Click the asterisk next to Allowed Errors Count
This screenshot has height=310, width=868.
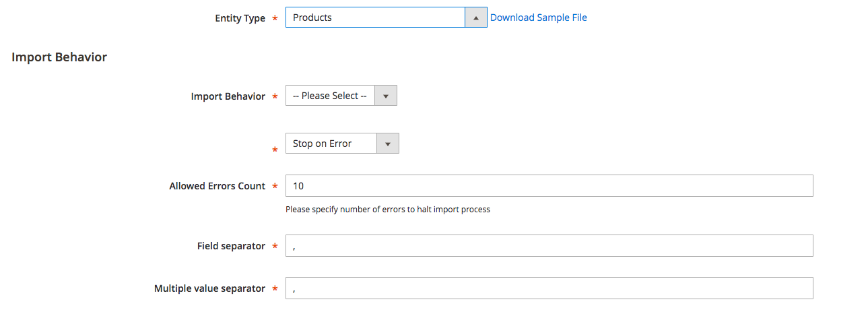point(274,187)
